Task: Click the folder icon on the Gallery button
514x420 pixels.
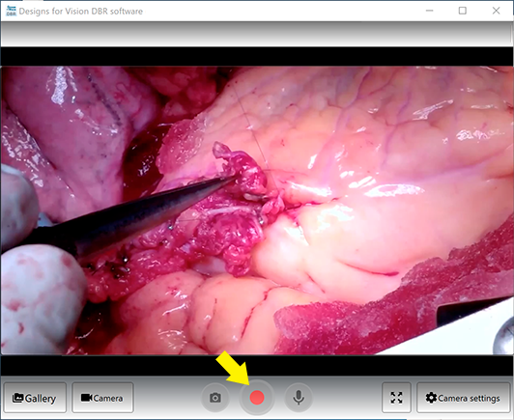Action: [x=18, y=398]
